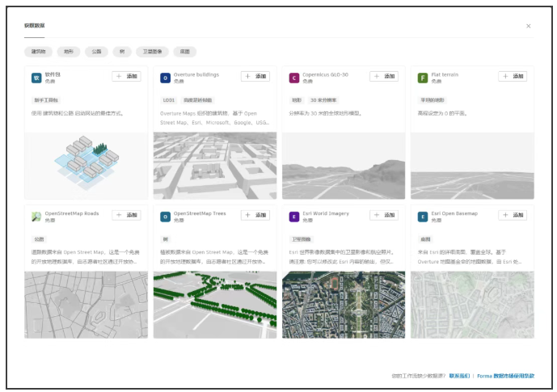Image resolution: width=557 pixels, height=392 pixels.
Task: Click the teal 软件包 starter pack icon
Action: (36, 78)
